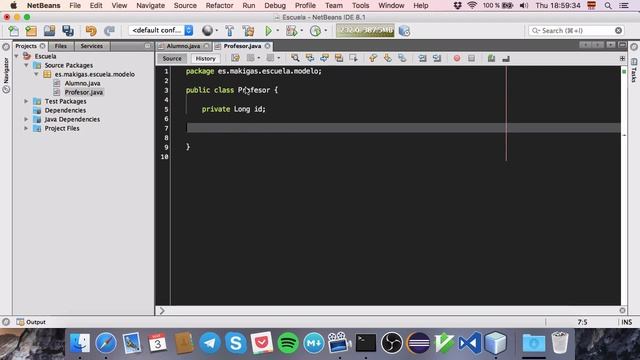Click the Find Selection magnifier icon
Screen dimensions: 640x360
[x=295, y=58]
